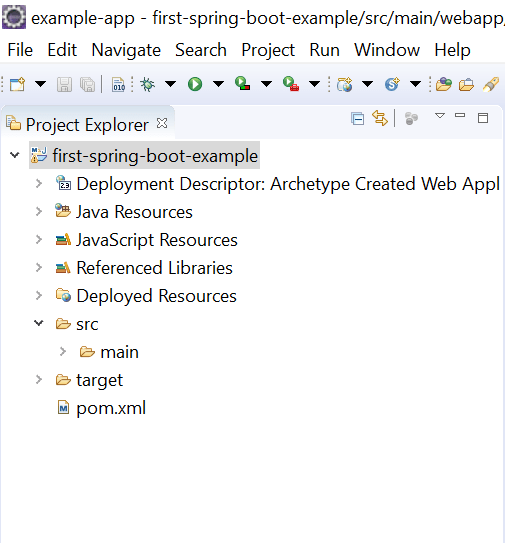Screen dimensions: 505x543
Task: Open the Debug dropdown arrow
Action: click(170, 84)
